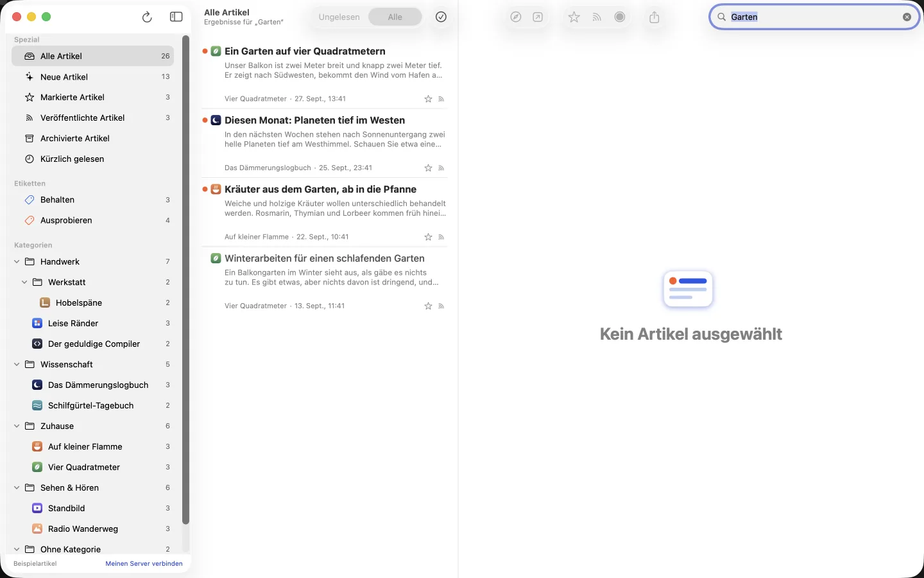924x578 pixels.
Task: Click the Der geduldige Compiler feed icon
Action: pos(37,344)
